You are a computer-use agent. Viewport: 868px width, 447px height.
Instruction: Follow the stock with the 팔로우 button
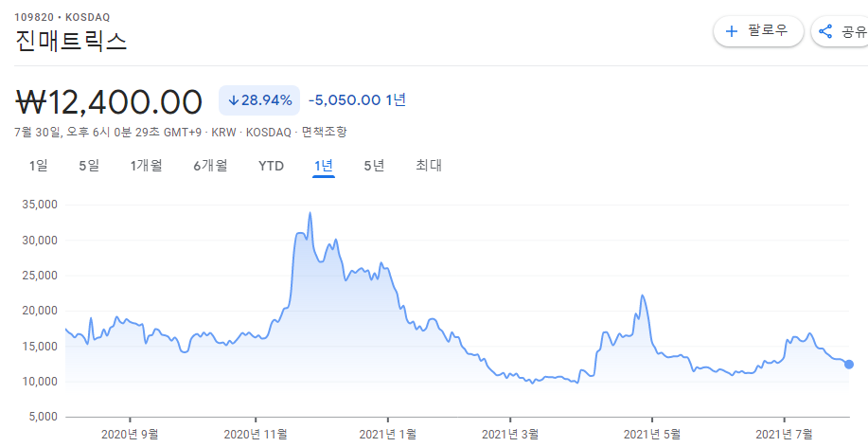(x=758, y=31)
